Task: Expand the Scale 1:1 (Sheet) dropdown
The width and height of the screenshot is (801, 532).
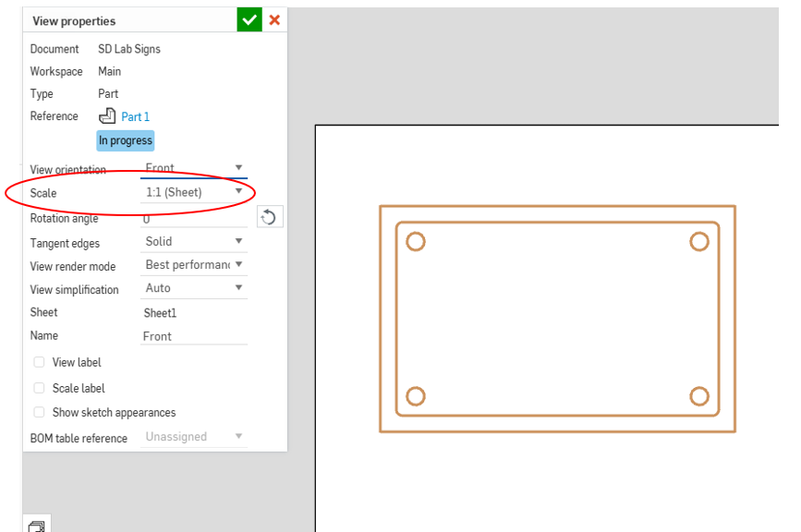Action: click(194, 192)
